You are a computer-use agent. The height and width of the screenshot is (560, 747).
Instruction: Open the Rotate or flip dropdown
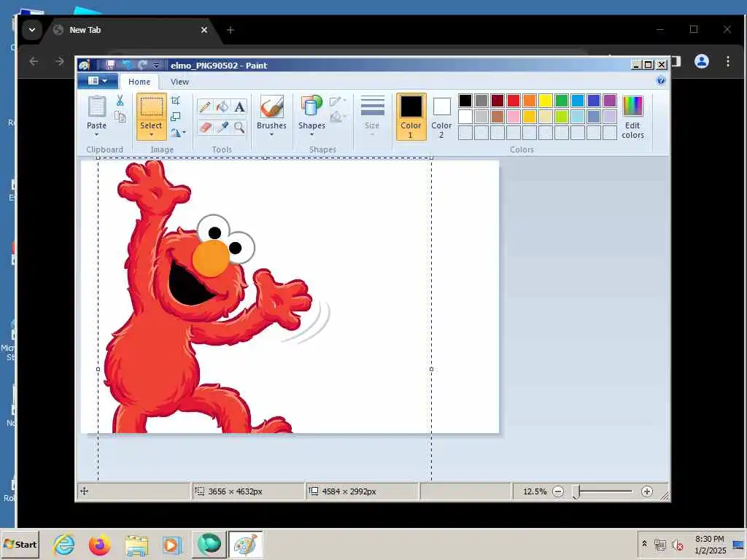click(x=178, y=133)
